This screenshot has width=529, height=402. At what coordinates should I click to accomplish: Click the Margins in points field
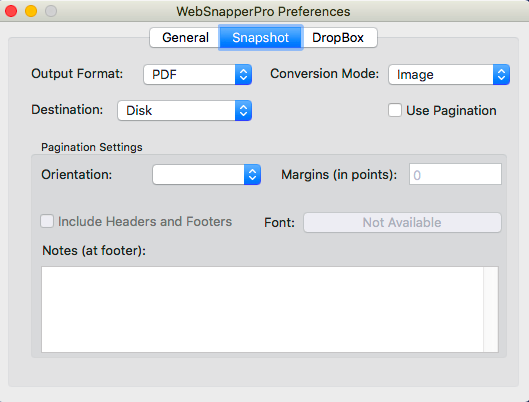455,174
